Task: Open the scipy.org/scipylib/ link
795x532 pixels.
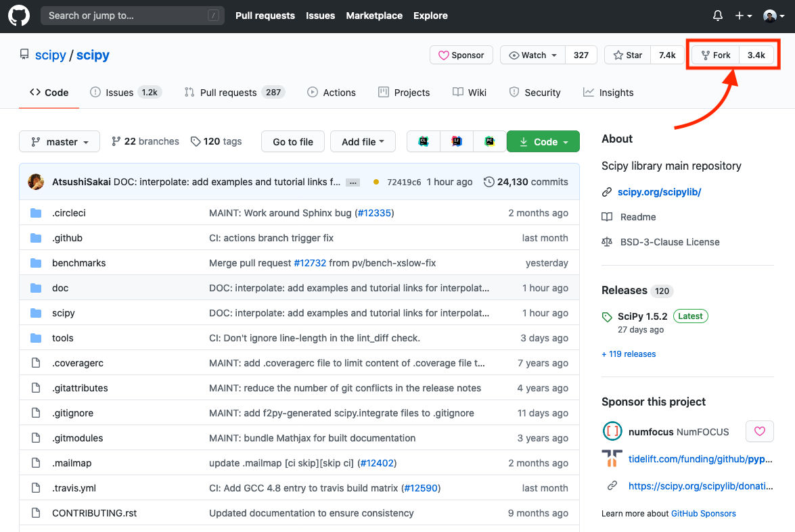Action: click(659, 192)
